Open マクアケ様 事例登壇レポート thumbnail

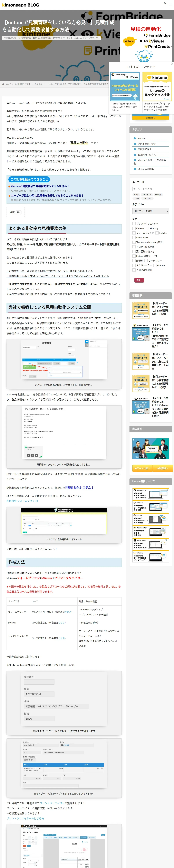coord(141,310)
